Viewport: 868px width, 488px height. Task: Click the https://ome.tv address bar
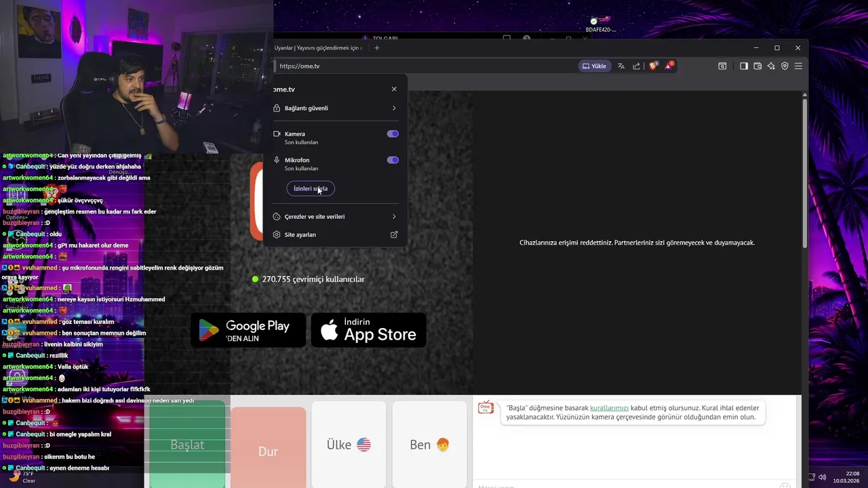click(x=424, y=66)
